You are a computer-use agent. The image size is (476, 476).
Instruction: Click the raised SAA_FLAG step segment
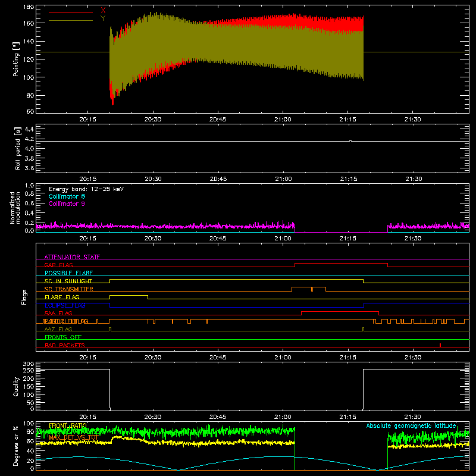(x=340, y=311)
